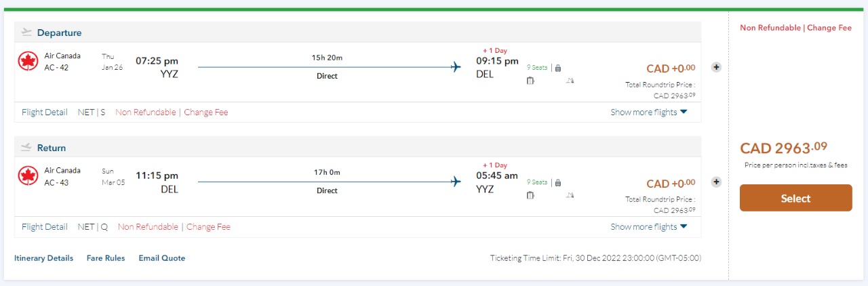Image resolution: width=868 pixels, height=286 pixels.
Task: Click Change Fee link under departure flight
Action: 206,113
